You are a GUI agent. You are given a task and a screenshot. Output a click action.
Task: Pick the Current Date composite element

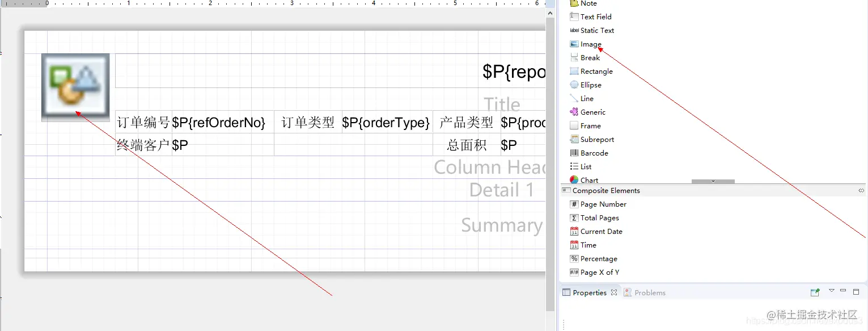coord(596,232)
